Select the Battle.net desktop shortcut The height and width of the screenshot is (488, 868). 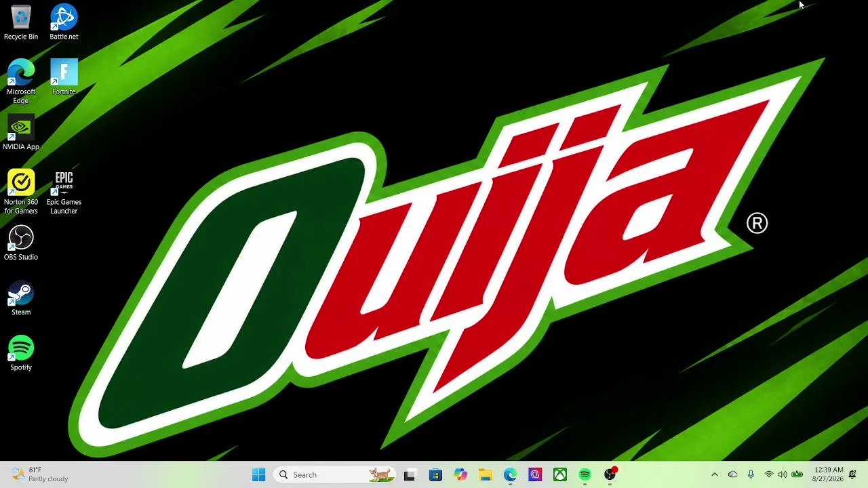pos(64,22)
